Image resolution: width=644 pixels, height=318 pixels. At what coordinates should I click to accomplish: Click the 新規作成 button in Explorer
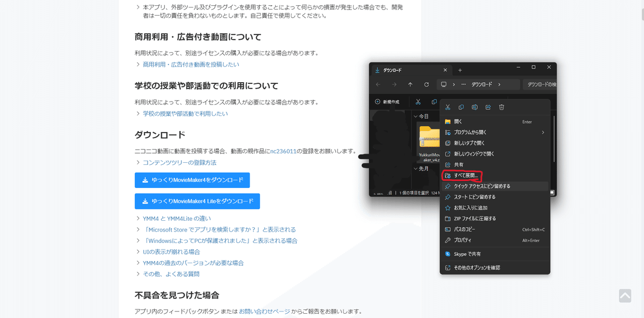(387, 102)
